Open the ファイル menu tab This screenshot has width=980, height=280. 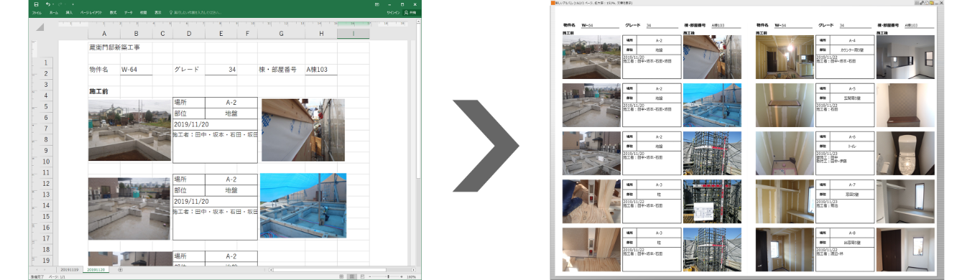(37, 13)
